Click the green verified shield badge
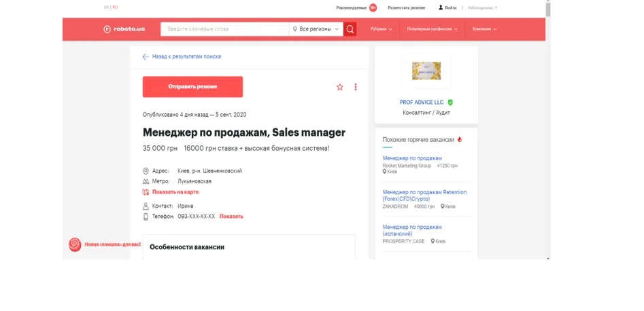Screen dimensions: 644x311 tap(450, 103)
